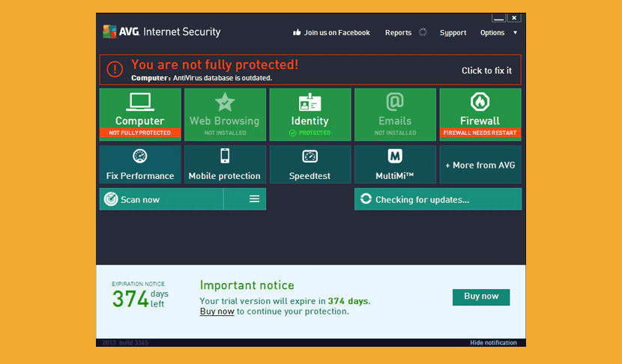This screenshot has height=364, width=622.
Task: Minimize the AVG window
Action: click(498, 18)
